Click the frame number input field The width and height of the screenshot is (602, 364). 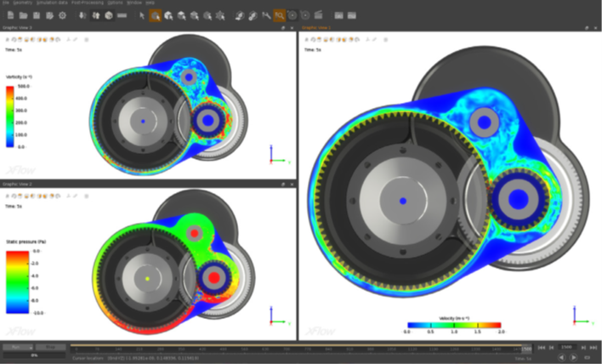click(567, 347)
